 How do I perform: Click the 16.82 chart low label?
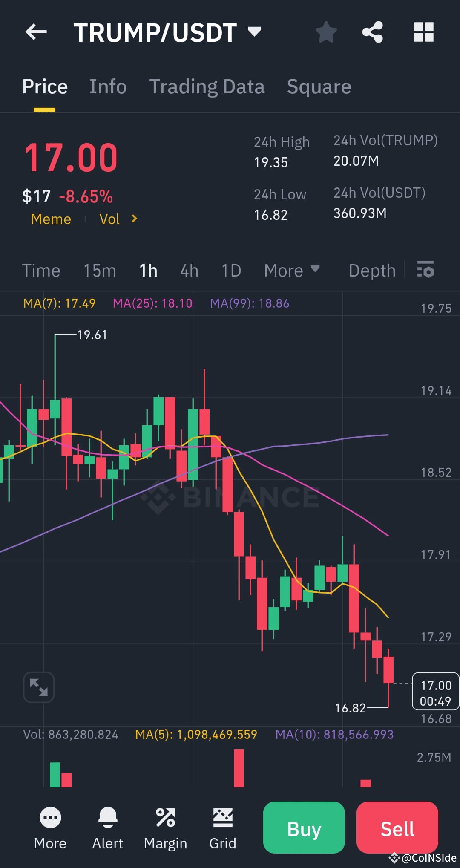coord(351,708)
